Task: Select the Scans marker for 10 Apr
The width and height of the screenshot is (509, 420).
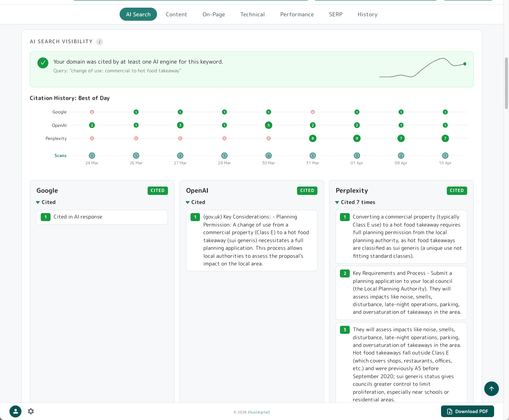Action: pos(445,156)
